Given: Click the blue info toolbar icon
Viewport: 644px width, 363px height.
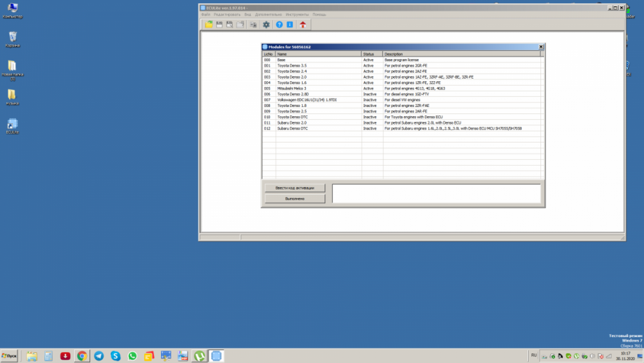Looking at the screenshot, I should coord(290,25).
